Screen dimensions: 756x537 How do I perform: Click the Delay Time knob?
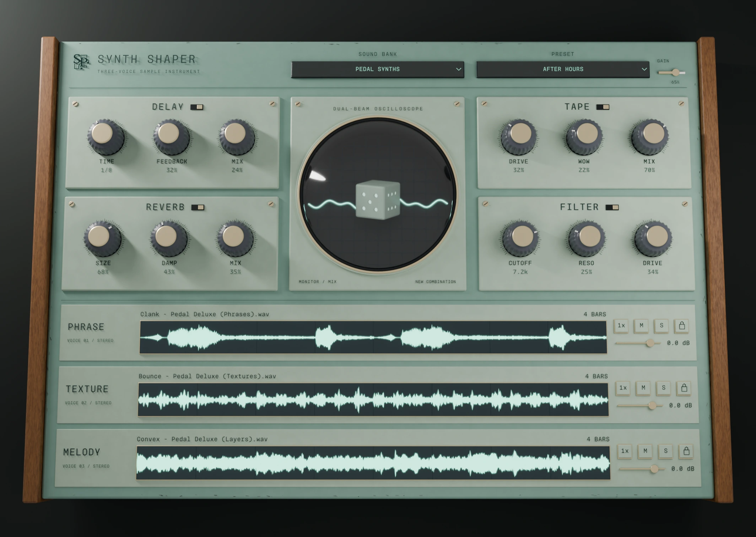(105, 137)
